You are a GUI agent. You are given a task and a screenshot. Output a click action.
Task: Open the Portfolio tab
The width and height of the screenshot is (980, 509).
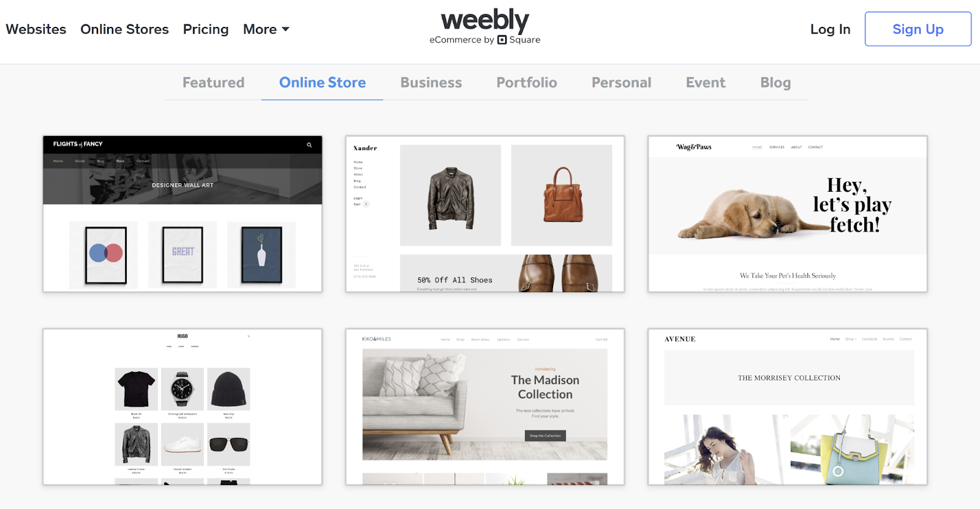(x=527, y=83)
